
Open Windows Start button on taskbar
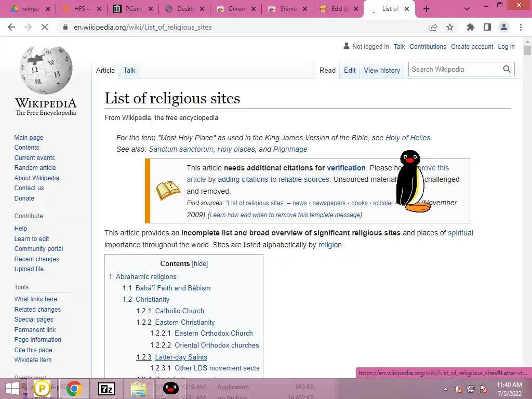12,389
